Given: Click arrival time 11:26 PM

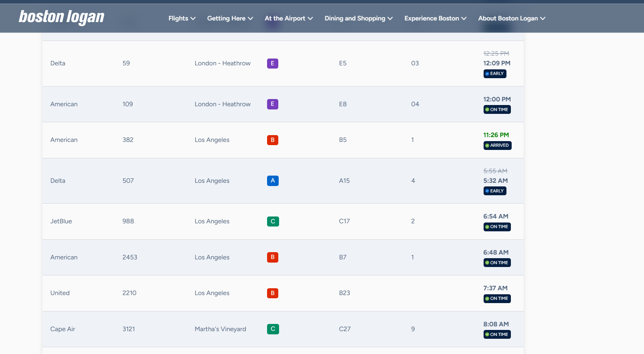Looking at the screenshot, I should pos(496,135).
